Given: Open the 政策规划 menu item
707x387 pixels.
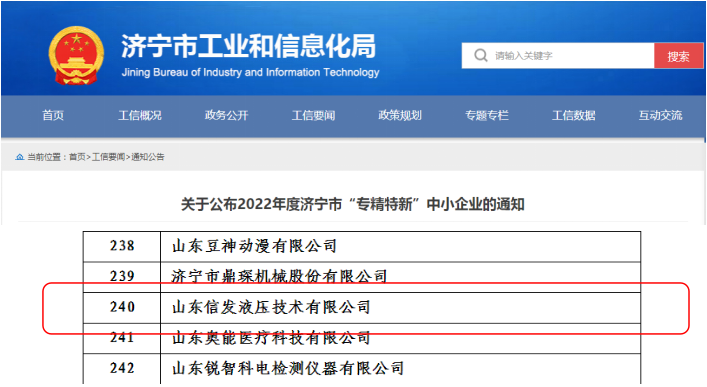Looking at the screenshot, I should coord(400,115).
